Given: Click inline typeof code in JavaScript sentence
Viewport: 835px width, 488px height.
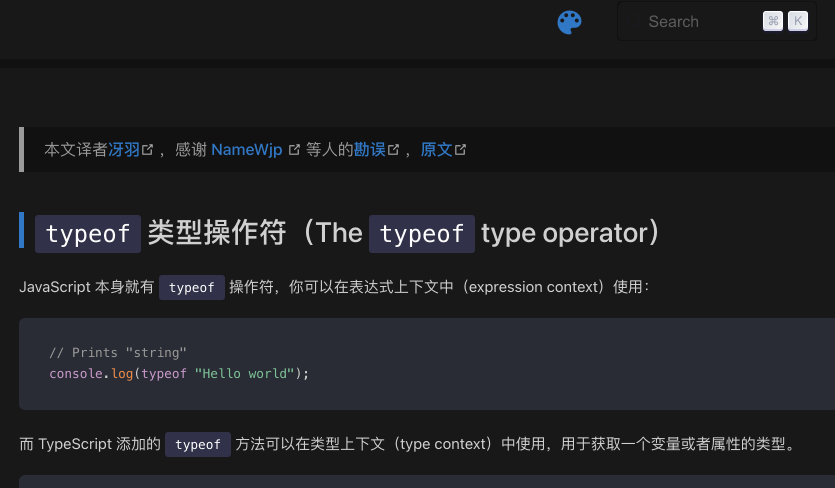Looking at the screenshot, I should [192, 288].
